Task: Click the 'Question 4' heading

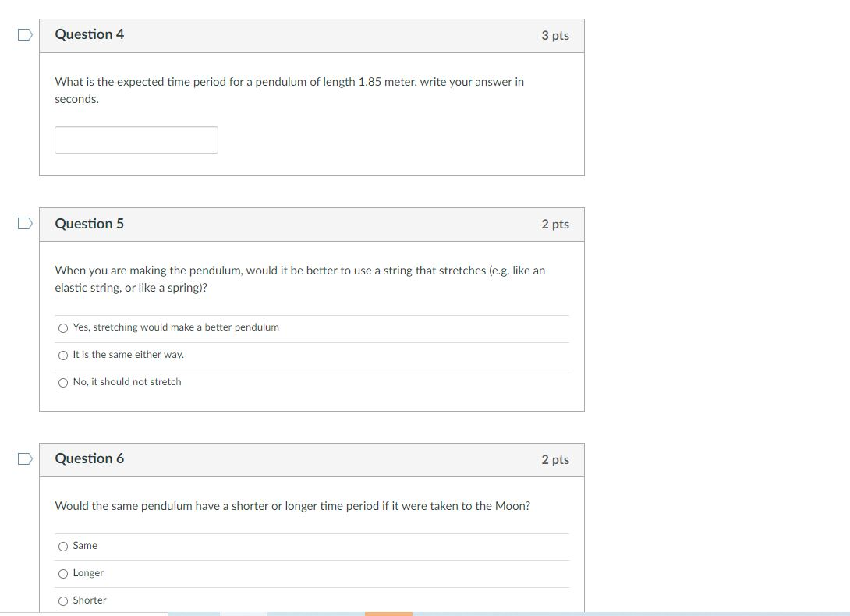Action: [90, 34]
